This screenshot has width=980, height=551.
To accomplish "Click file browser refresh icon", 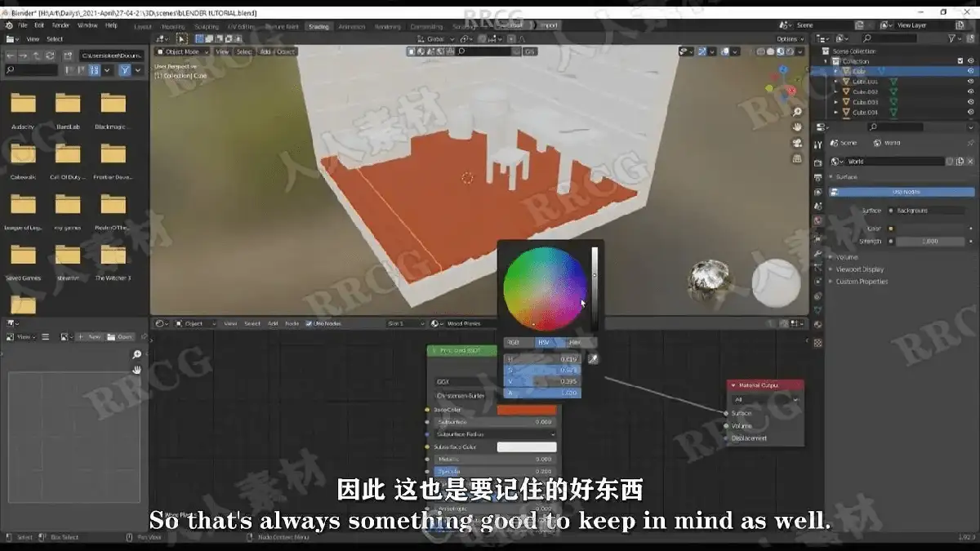I will [x=50, y=56].
